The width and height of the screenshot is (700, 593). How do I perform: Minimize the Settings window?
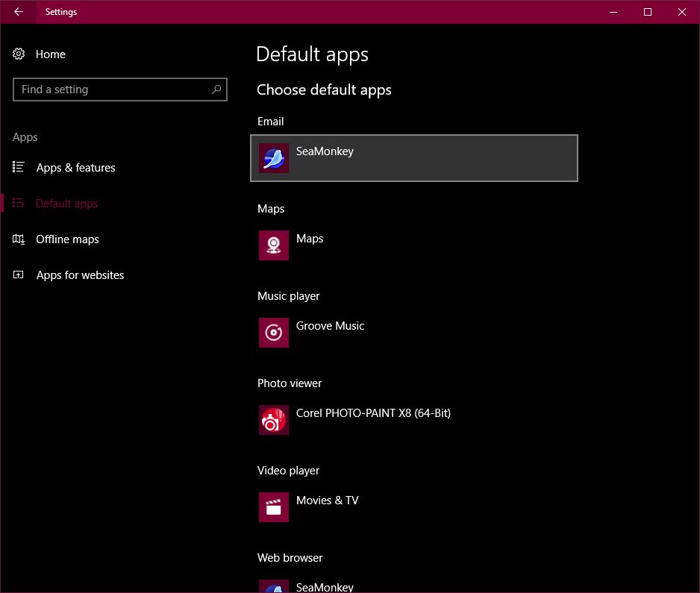613,12
